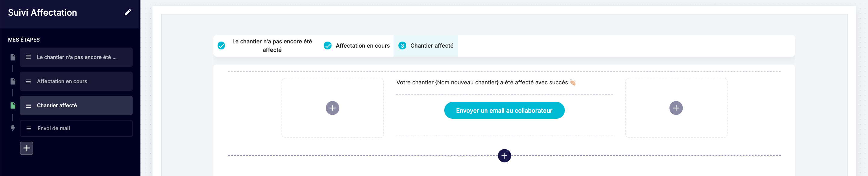Click the hamburger handle of Envoi de mail
The height and width of the screenshot is (176, 868).
pos(29,128)
